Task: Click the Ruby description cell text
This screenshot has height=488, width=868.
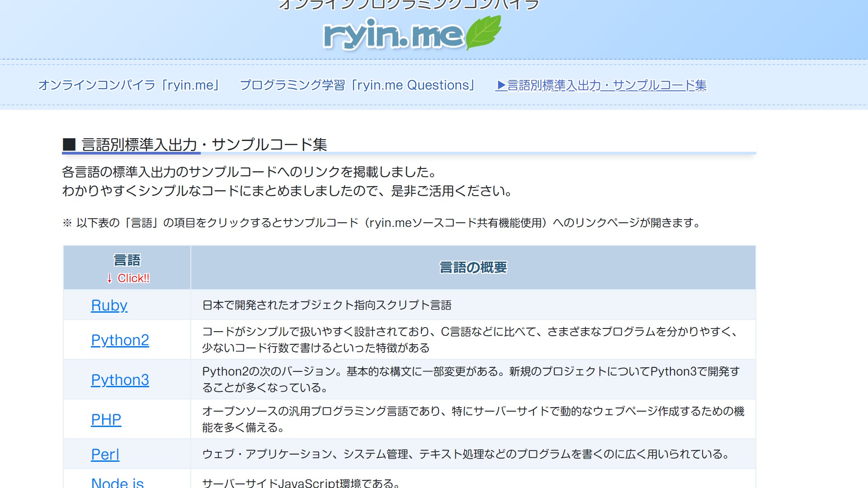Action: coord(326,305)
